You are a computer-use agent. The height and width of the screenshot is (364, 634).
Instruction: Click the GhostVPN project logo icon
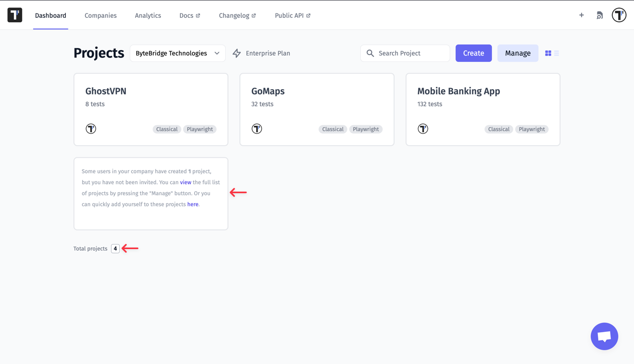pyautogui.click(x=91, y=128)
